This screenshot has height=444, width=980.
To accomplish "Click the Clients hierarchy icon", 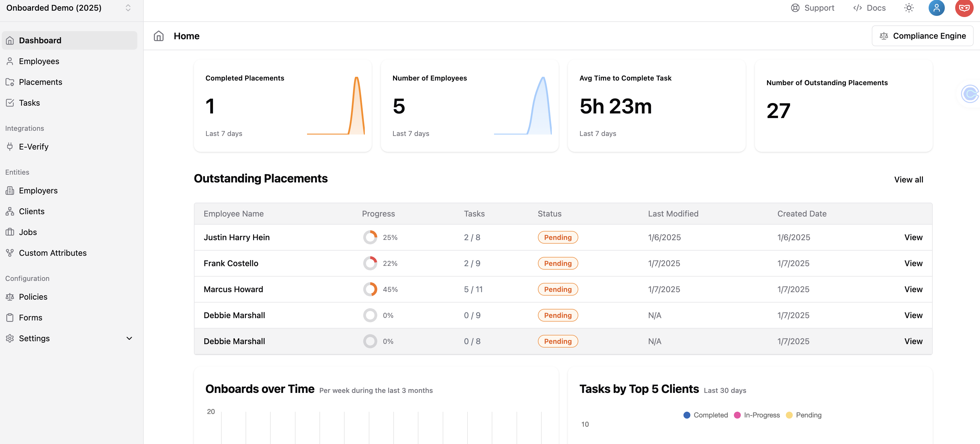I will click(x=10, y=212).
